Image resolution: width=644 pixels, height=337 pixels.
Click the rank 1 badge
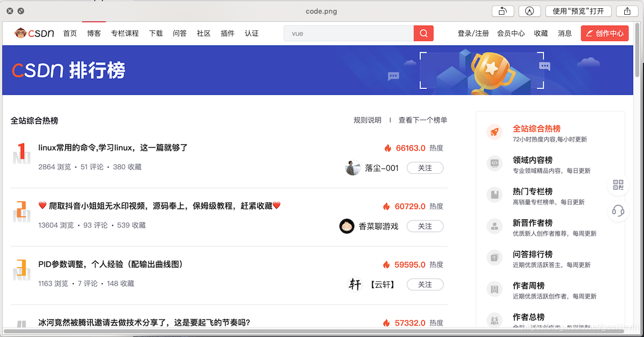21,153
